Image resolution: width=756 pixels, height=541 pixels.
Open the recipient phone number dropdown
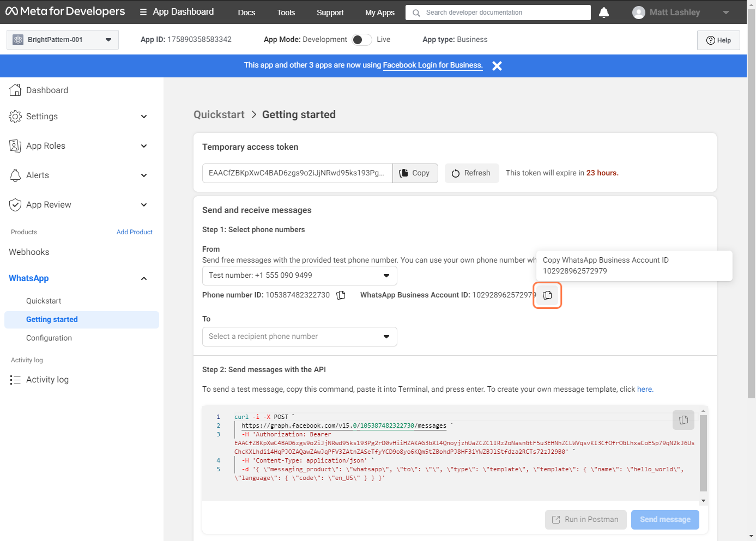(300, 337)
